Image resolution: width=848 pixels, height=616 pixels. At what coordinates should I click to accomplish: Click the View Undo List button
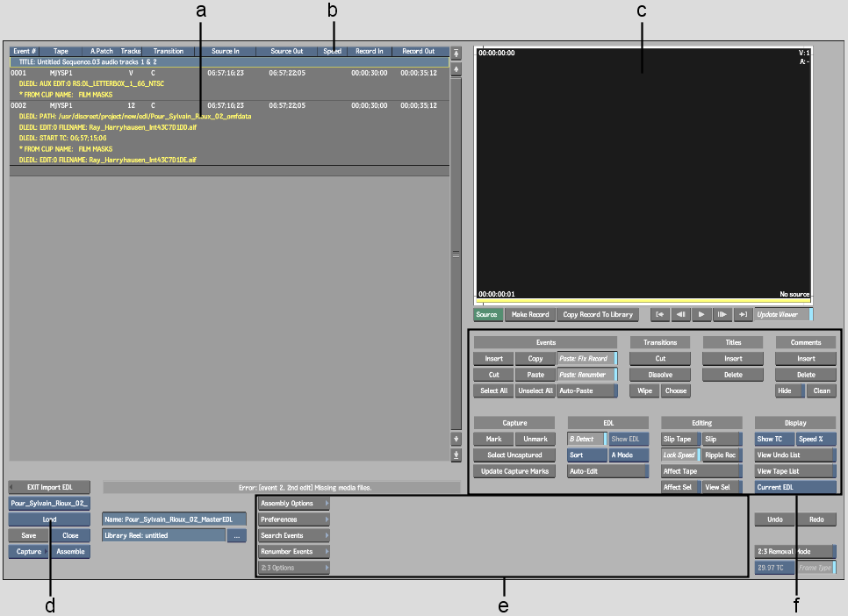click(795, 455)
